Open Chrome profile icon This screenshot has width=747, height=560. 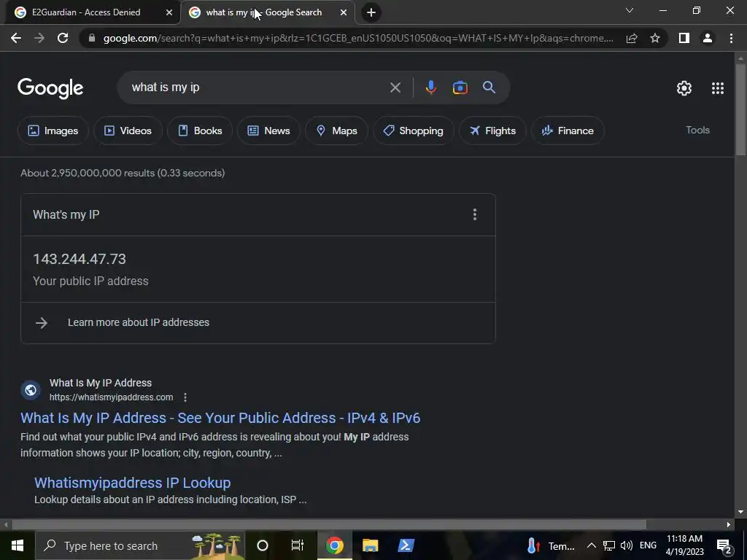click(x=708, y=38)
